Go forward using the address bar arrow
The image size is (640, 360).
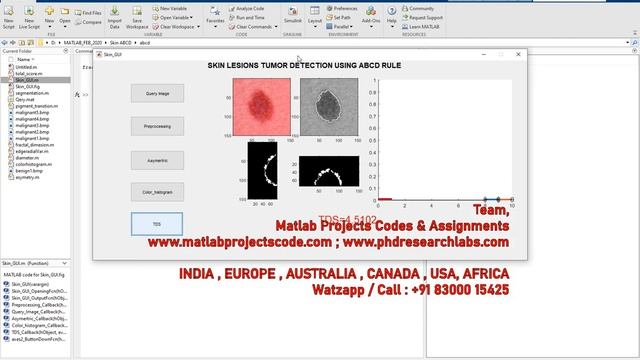coord(13,42)
